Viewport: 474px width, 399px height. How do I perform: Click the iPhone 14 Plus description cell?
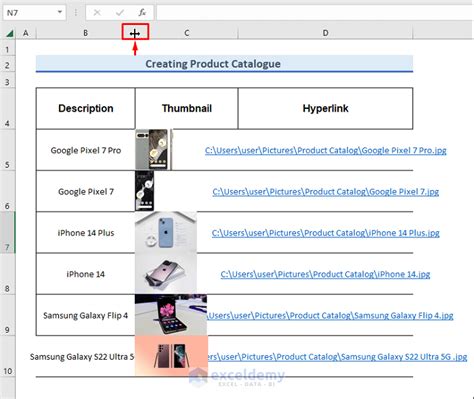[x=86, y=233]
